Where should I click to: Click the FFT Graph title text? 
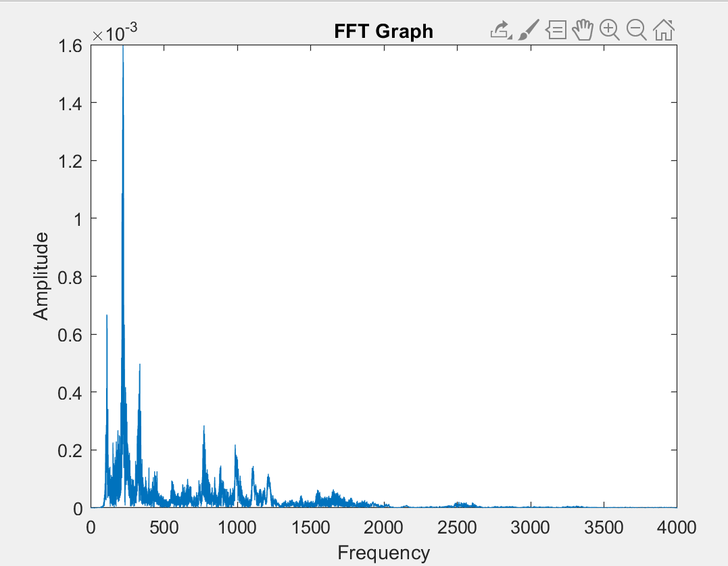pyautogui.click(x=383, y=30)
